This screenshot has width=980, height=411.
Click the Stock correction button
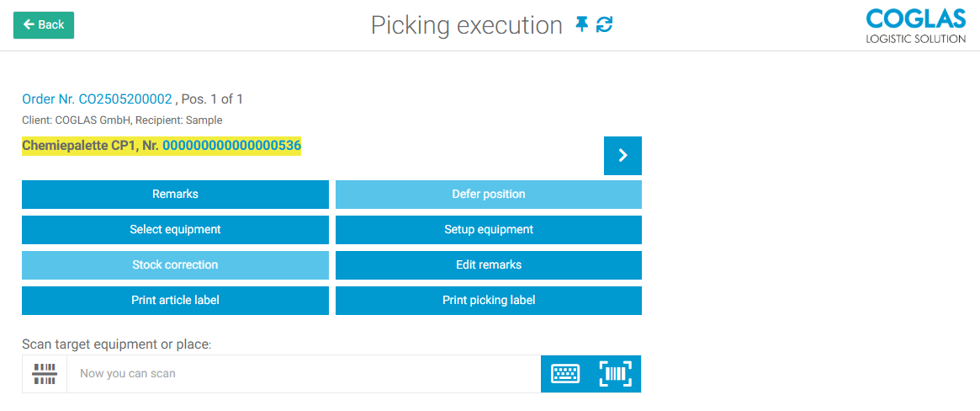175,265
